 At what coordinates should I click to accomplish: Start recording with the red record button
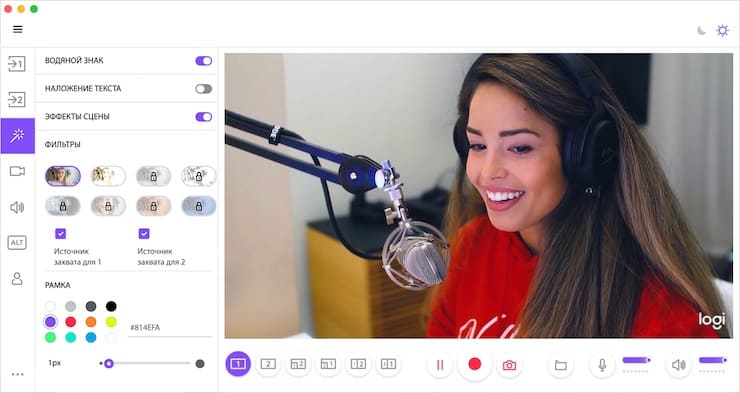click(x=475, y=364)
